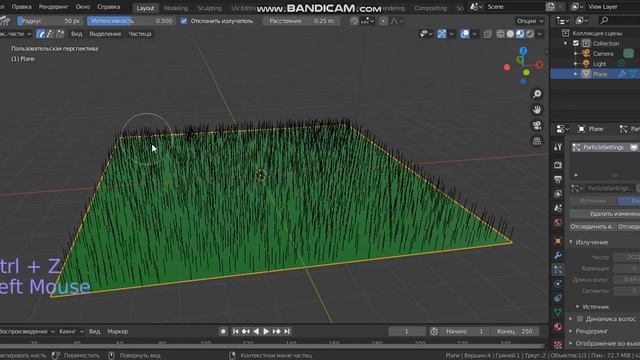640x360 pixels.
Task: Expand the Plane item in outliner
Action: tap(576, 74)
